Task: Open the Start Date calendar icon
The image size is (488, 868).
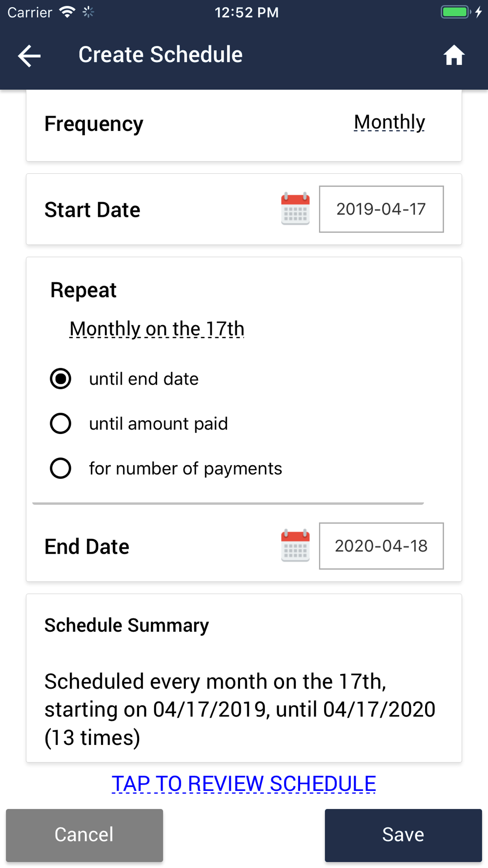Action: click(x=295, y=209)
